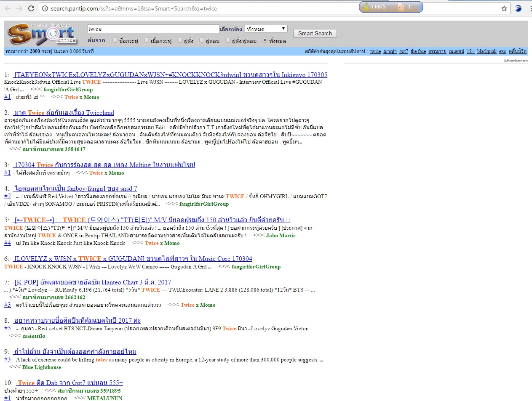
Task: Open result 7 K-POP Hanteo Chart thread
Action: (93, 282)
